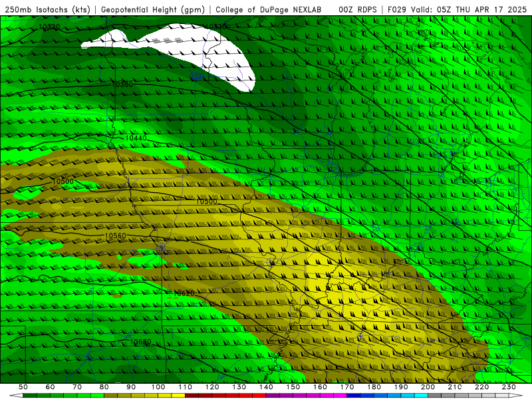Select the "Geopotential Height (gpm)" header text

point(153,9)
